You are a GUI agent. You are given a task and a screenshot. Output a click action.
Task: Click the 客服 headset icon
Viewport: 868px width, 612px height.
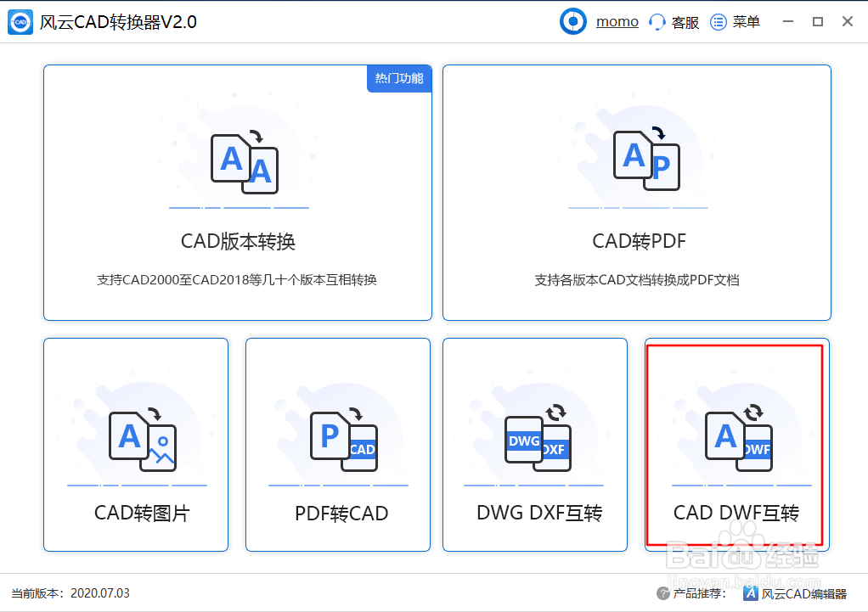[x=657, y=22]
